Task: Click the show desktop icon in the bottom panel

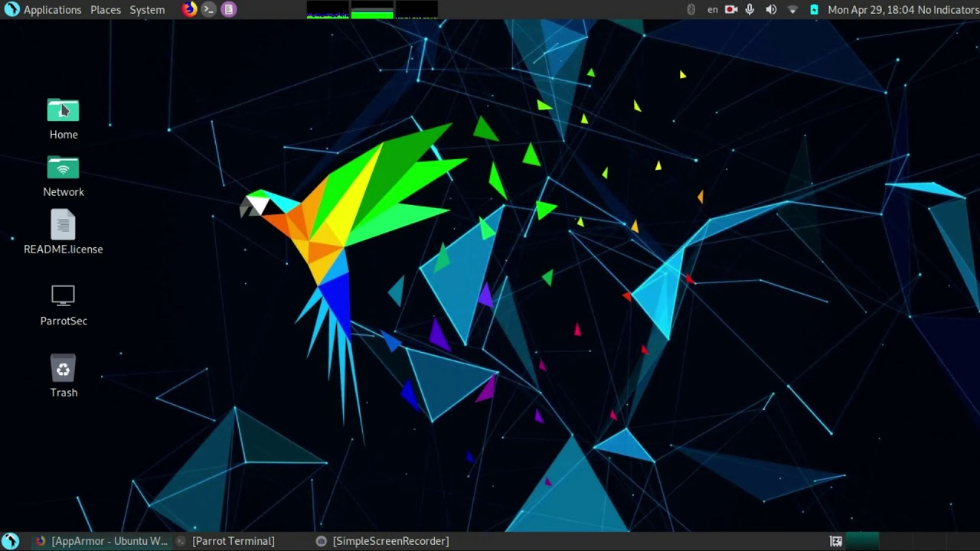Action: coord(836,541)
